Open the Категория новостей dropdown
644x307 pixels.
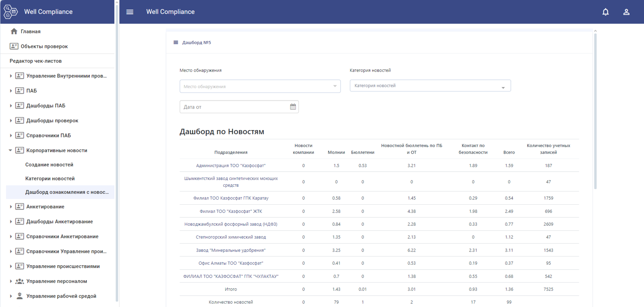pos(430,86)
